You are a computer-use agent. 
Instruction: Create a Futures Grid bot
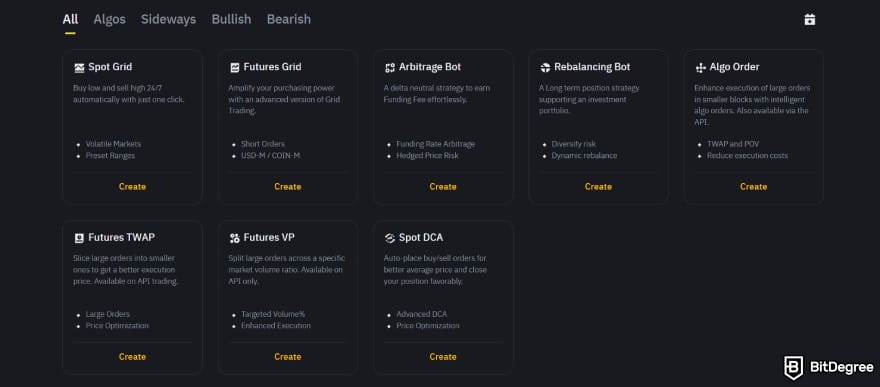(x=287, y=187)
